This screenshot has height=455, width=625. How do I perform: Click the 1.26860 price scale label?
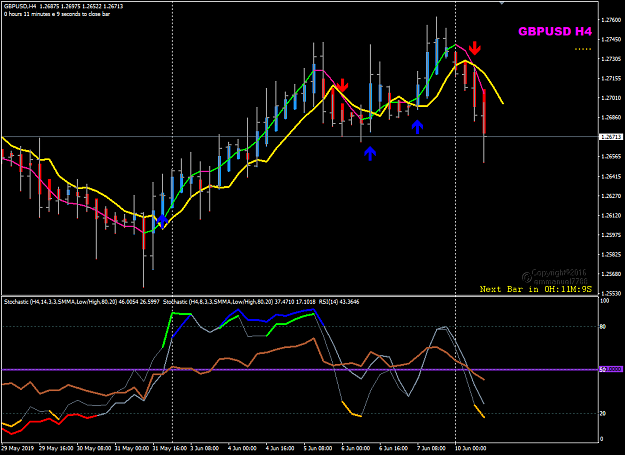click(611, 118)
